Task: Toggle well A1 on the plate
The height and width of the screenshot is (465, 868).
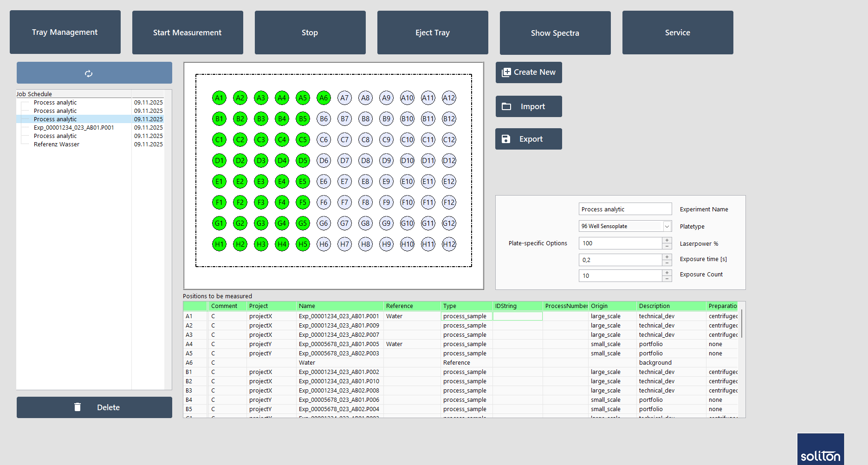Action: coord(219,98)
